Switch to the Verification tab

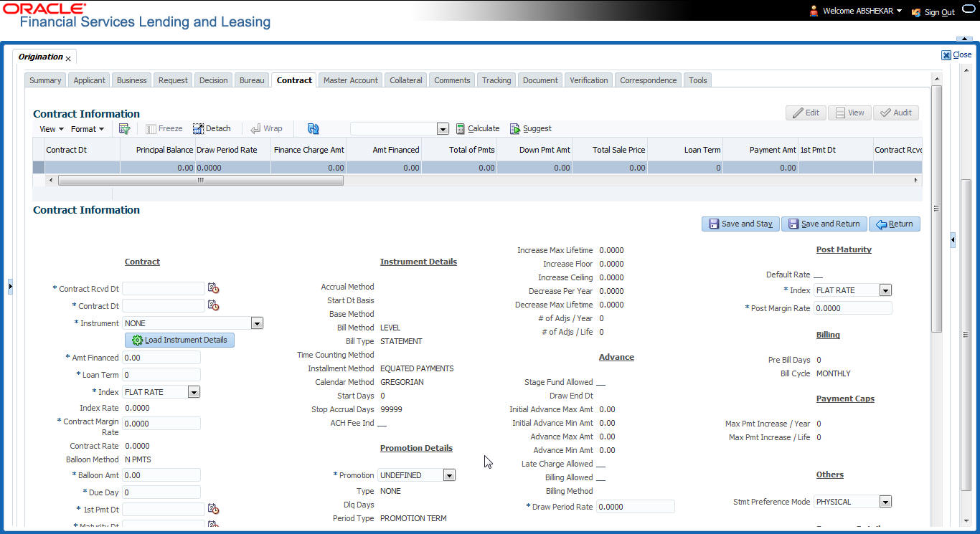coord(589,80)
